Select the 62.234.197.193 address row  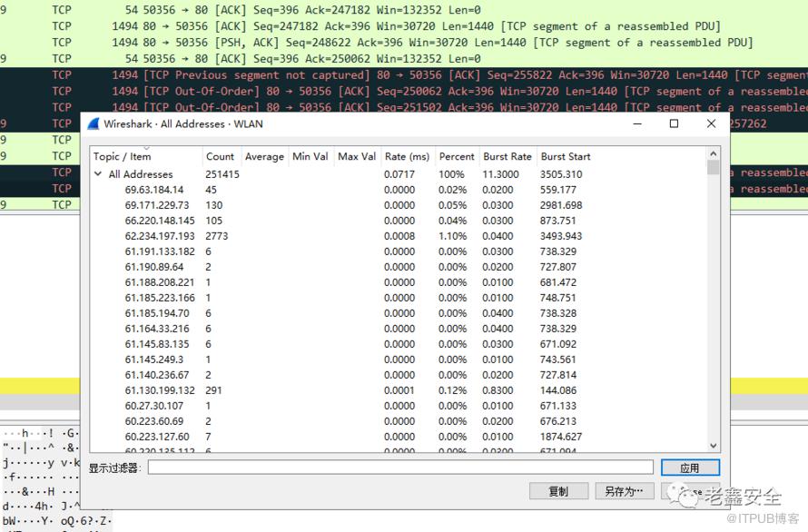(159, 236)
